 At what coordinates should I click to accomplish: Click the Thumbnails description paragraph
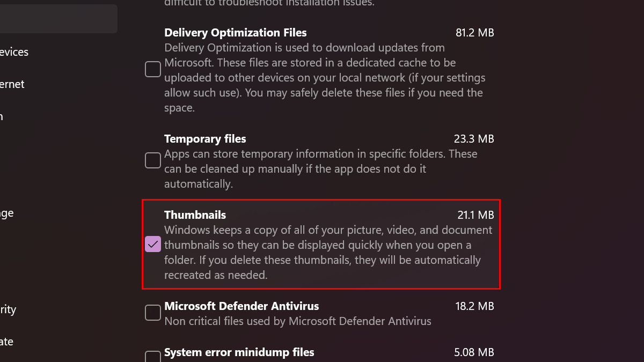tap(322, 253)
